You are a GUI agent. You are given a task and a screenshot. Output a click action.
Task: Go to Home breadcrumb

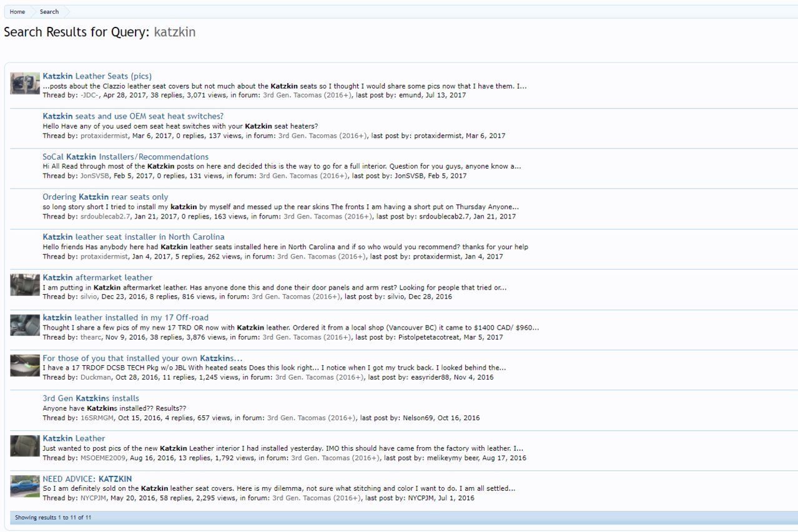click(x=17, y=12)
